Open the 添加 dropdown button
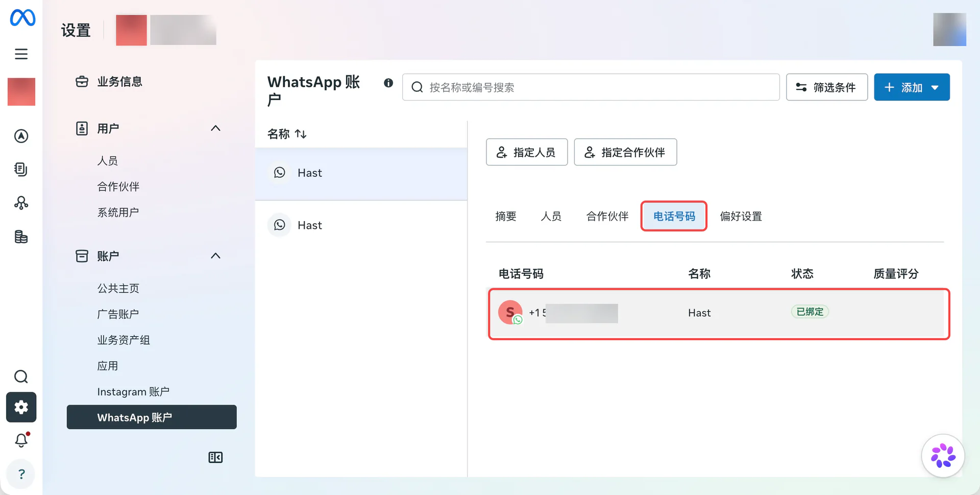Screen dimensions: 980x495 pyautogui.click(x=912, y=87)
